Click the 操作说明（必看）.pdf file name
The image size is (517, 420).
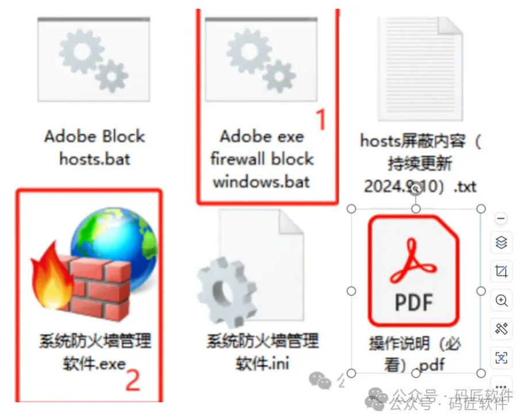pyautogui.click(x=415, y=355)
